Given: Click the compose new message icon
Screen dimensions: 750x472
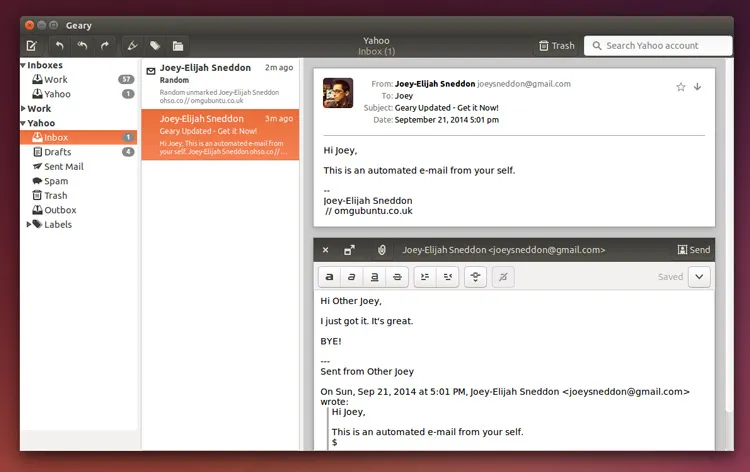Looking at the screenshot, I should [31, 46].
